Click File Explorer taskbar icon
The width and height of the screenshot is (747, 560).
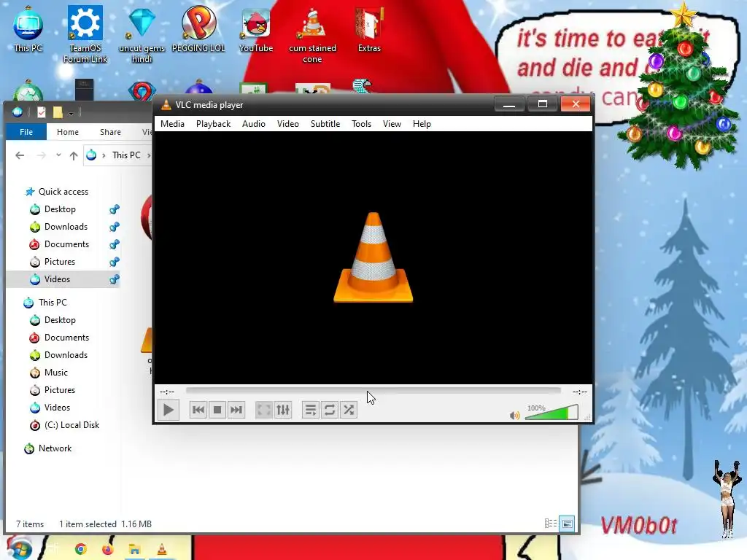point(134,550)
